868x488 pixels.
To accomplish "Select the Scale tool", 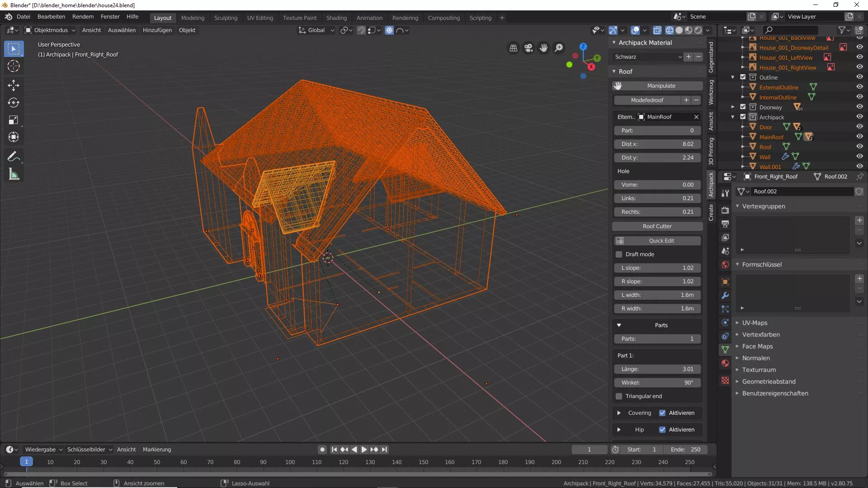I will point(14,120).
